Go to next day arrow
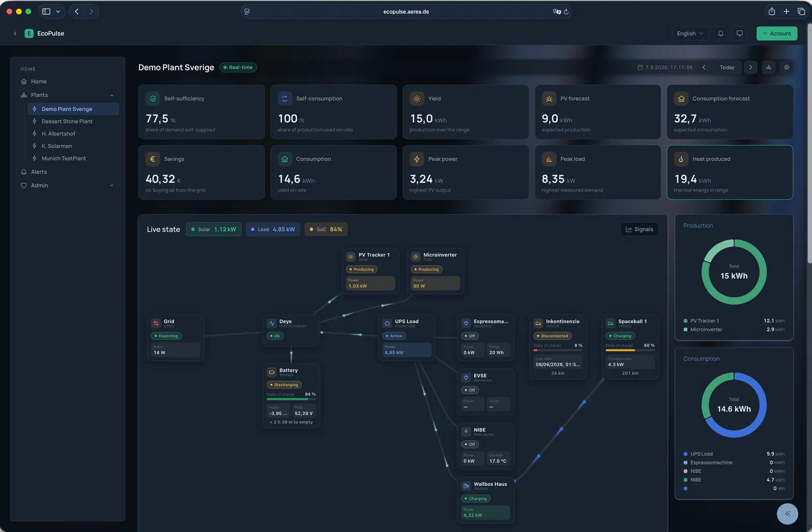Image resolution: width=812 pixels, height=532 pixels. point(751,68)
